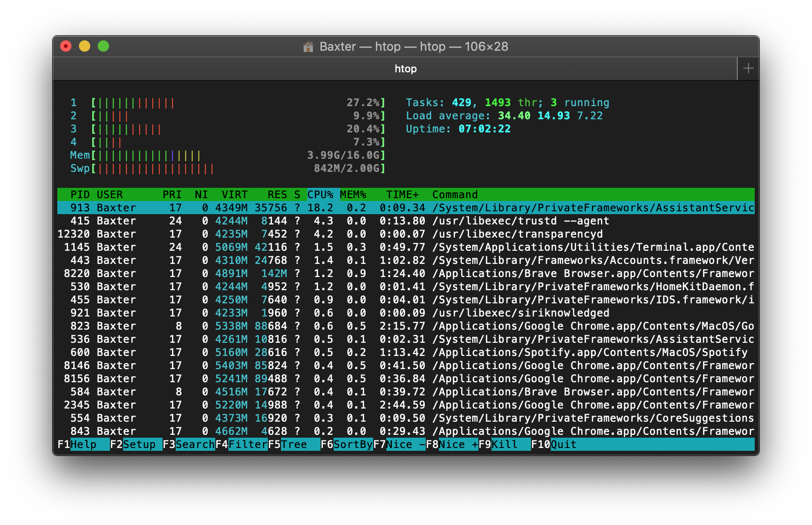Click the S state column header
Viewport: 812px width, 525px height.
pos(297,194)
